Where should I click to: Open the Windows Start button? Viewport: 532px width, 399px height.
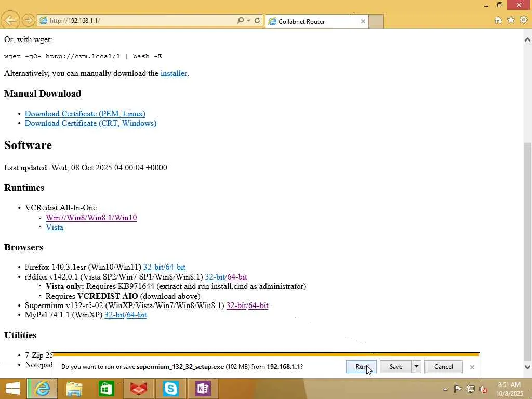pos(13,389)
